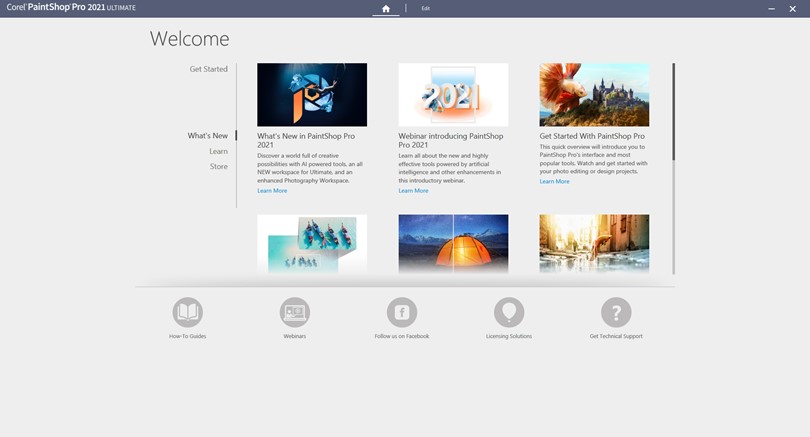Click the Get Started With PaintShop Pro title
The height and width of the screenshot is (437, 810).
click(x=592, y=136)
